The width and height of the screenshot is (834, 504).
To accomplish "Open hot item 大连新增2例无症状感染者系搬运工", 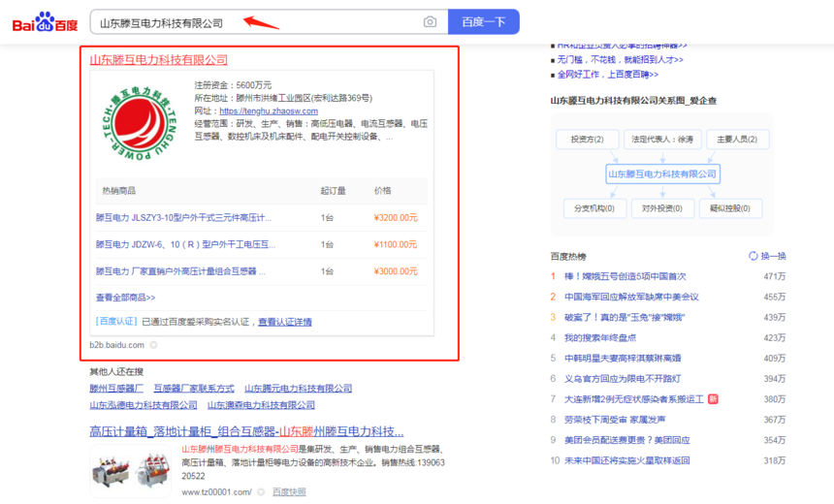I will pos(634,399).
